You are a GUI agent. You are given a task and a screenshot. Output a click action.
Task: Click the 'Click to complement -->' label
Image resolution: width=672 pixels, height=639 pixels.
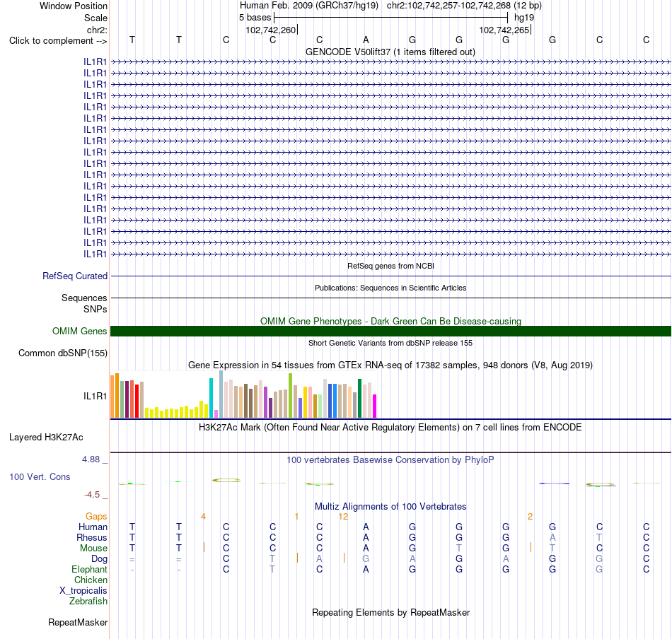pos(58,41)
